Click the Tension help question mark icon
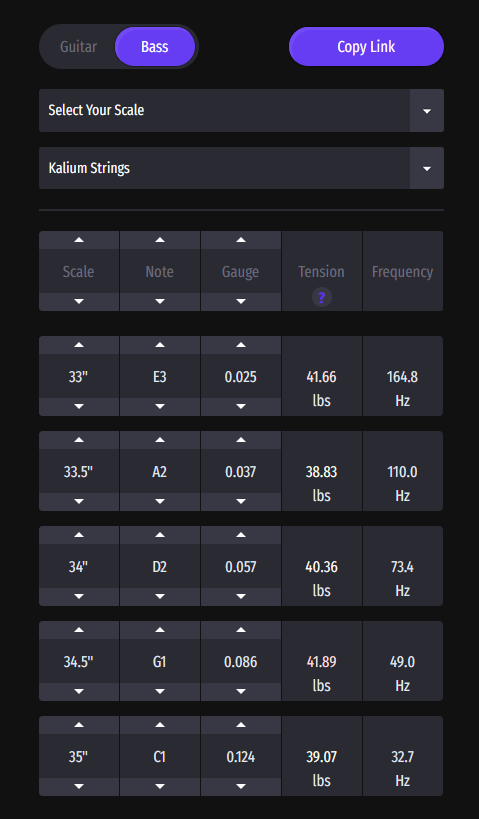 point(321,298)
